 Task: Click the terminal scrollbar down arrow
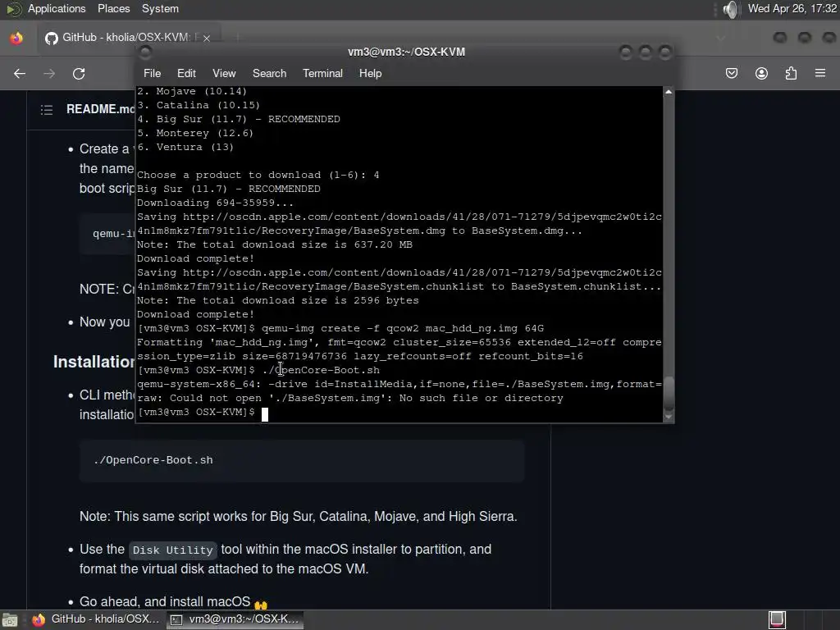pyautogui.click(x=669, y=416)
